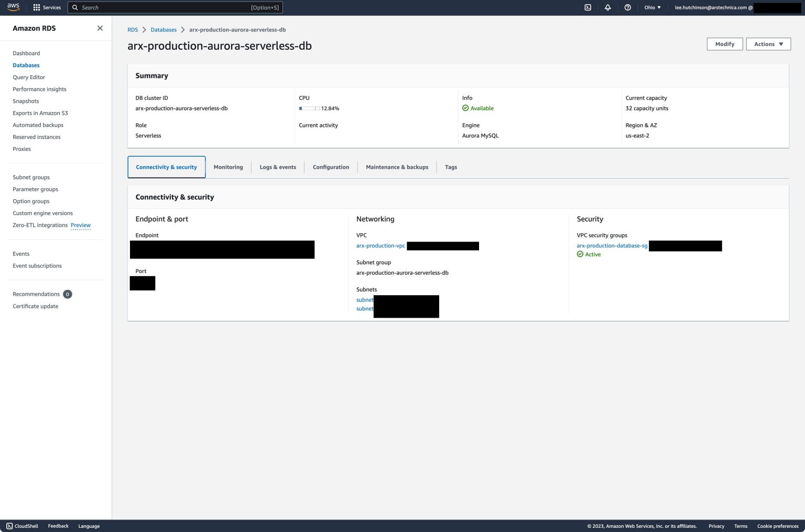Viewport: 805px width, 532px height.
Task: Click Feedback in the footer
Action: coord(58,526)
